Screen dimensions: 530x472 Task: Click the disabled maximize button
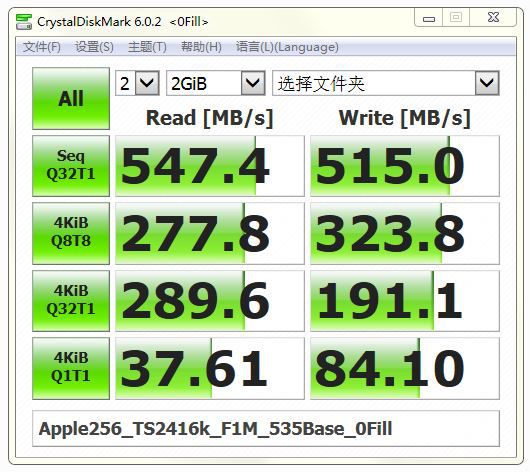[x=456, y=18]
